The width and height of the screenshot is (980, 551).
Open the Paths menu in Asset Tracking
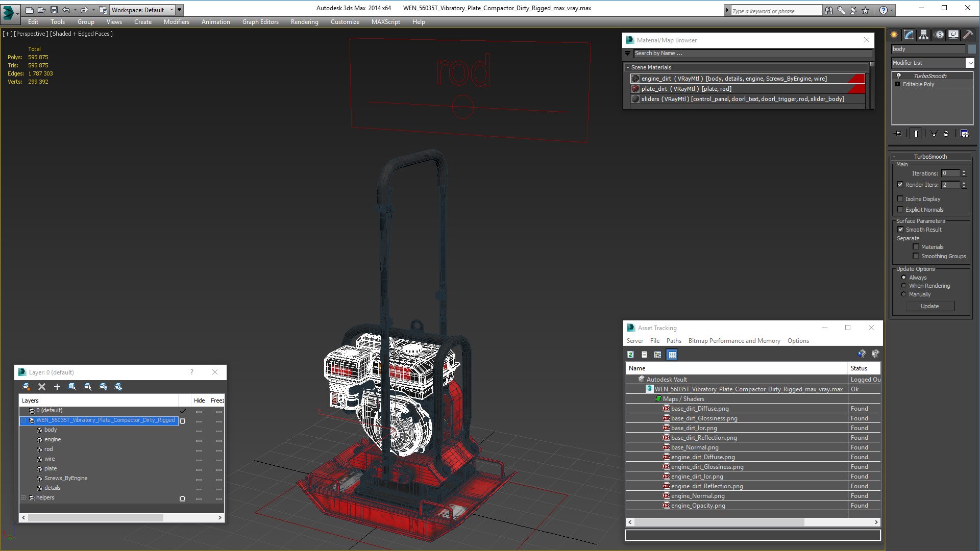[674, 341]
